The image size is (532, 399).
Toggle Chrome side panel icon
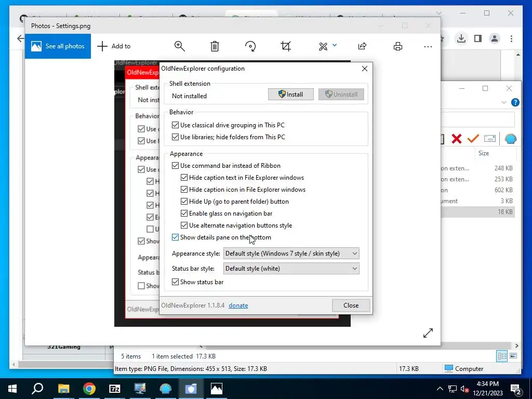[478, 38]
